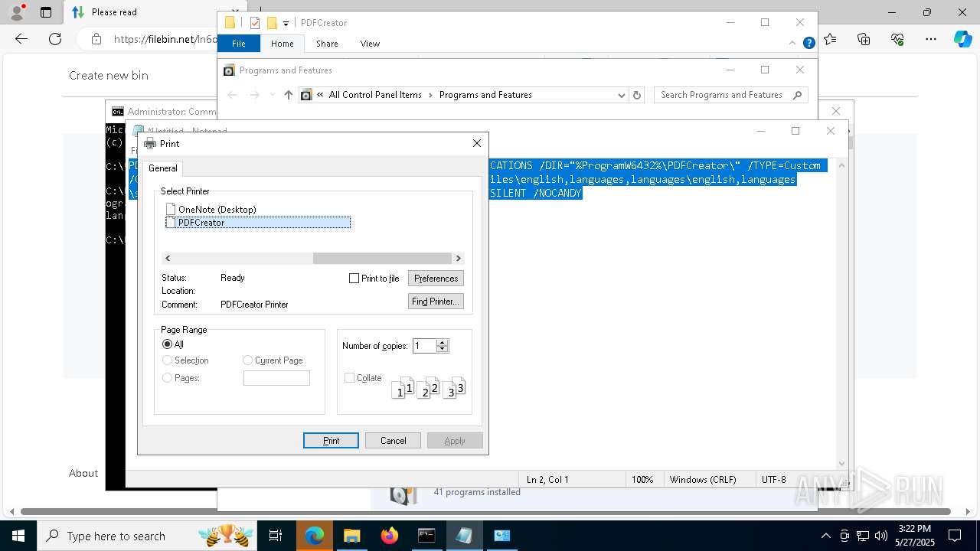Click browser back button in Edge
This screenshot has width=980, height=551.
point(21,39)
